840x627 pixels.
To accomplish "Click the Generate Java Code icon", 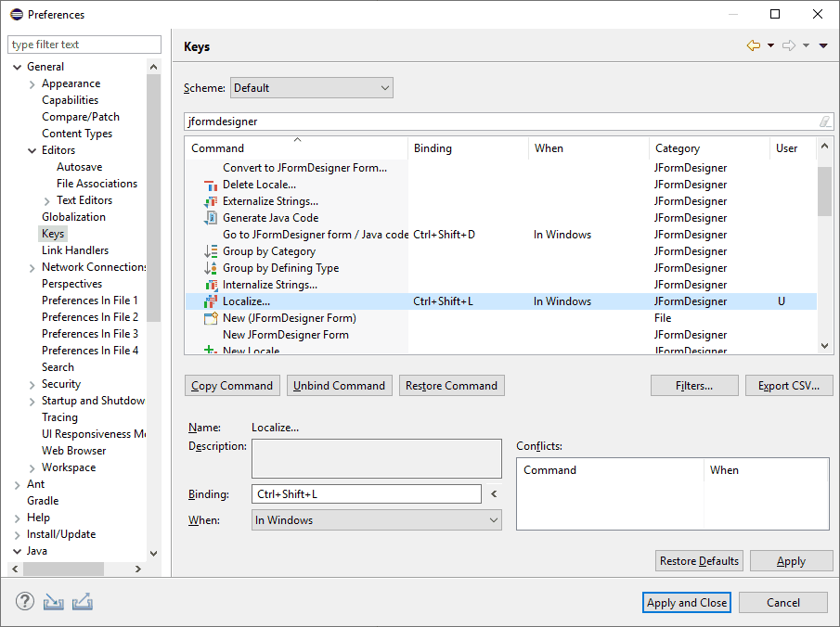I will [211, 219].
